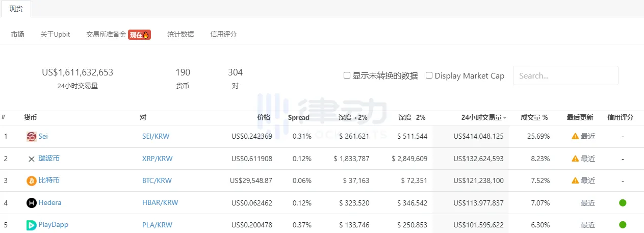Image resolution: width=644 pixels, height=233 pixels.
Task: Open the XRP/KRW trading pair link
Action: (x=157, y=159)
